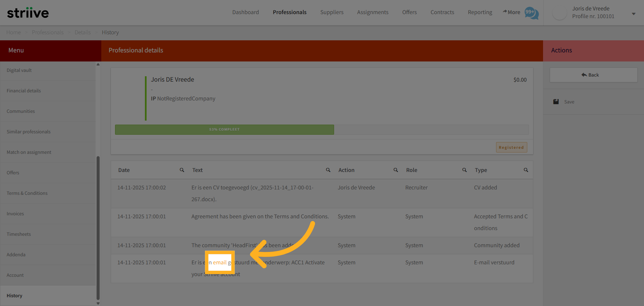The image size is (644, 306).
Task: Open the striive logo on the top left
Action: (x=28, y=12)
